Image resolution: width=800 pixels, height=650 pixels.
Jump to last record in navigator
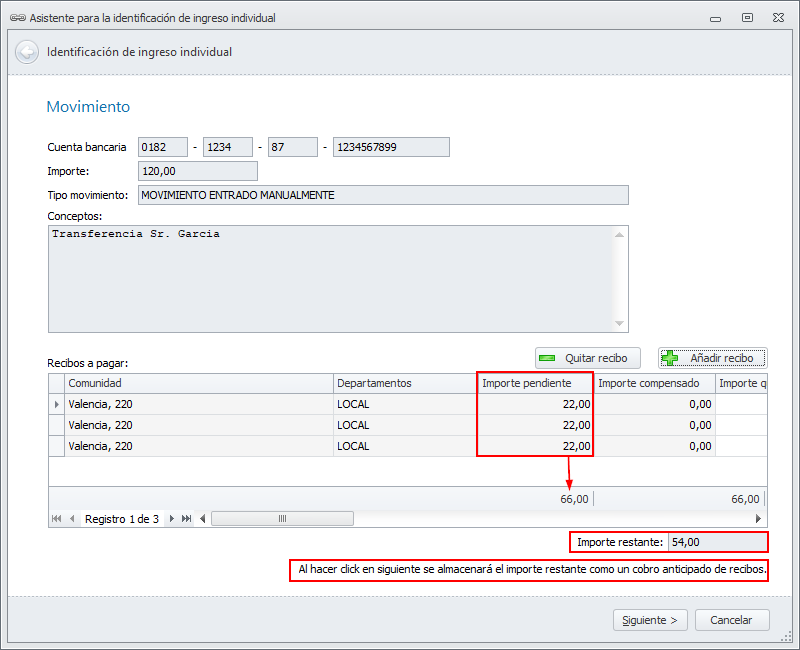click(187, 519)
